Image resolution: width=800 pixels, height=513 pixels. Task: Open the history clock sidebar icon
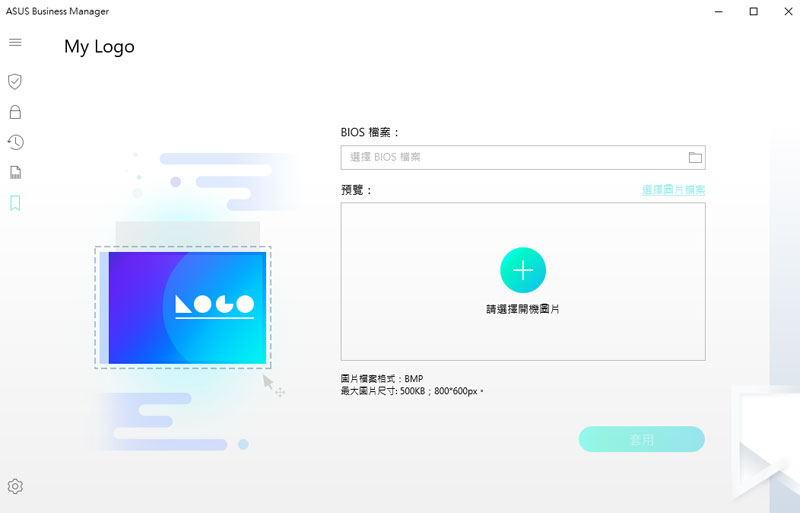pyautogui.click(x=15, y=142)
